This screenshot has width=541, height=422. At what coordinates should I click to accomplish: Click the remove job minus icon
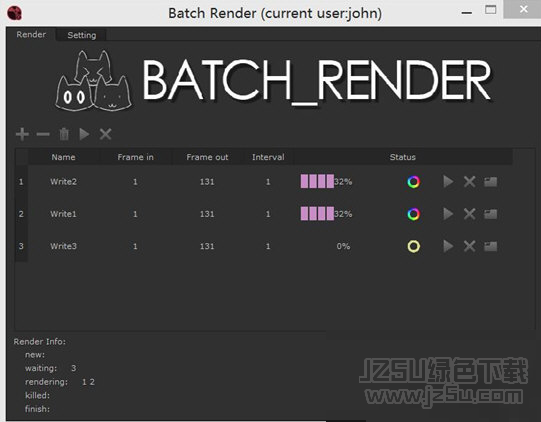43,134
